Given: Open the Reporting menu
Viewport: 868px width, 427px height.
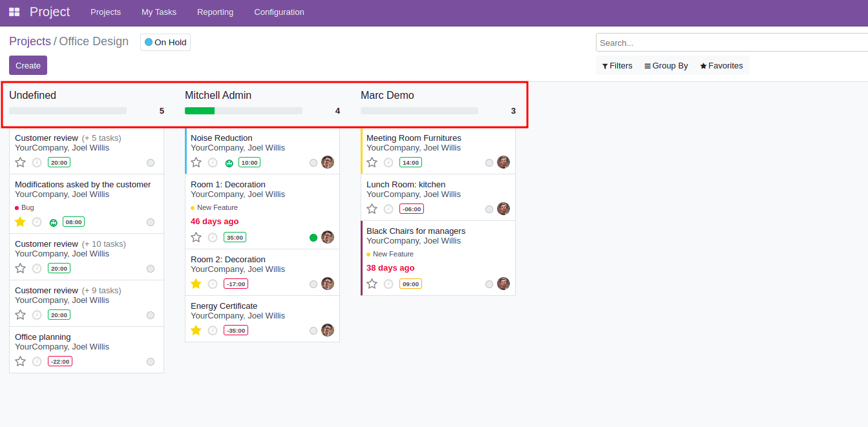Looking at the screenshot, I should click(x=215, y=12).
